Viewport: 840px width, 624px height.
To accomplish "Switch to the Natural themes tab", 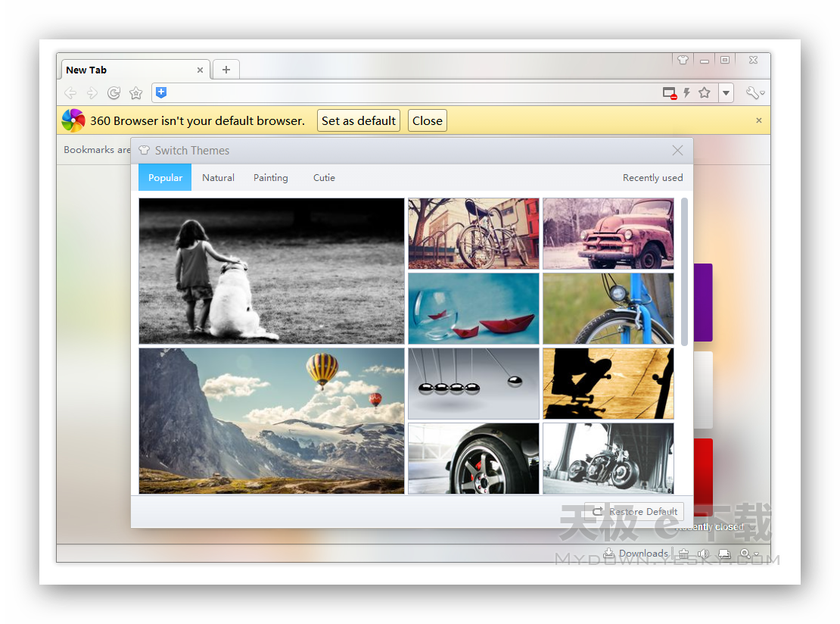I will pos(218,178).
